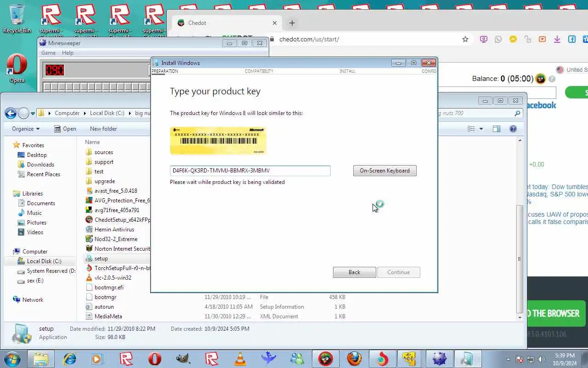Open the Organize dropdown menu

(26, 129)
